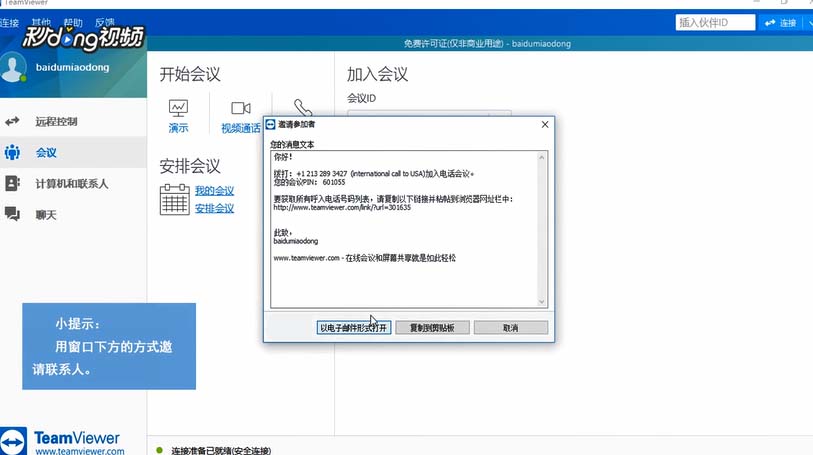Screen dimensions: 813x455
Task: Click the Presentation (演示) screen icon
Action: [x=178, y=108]
